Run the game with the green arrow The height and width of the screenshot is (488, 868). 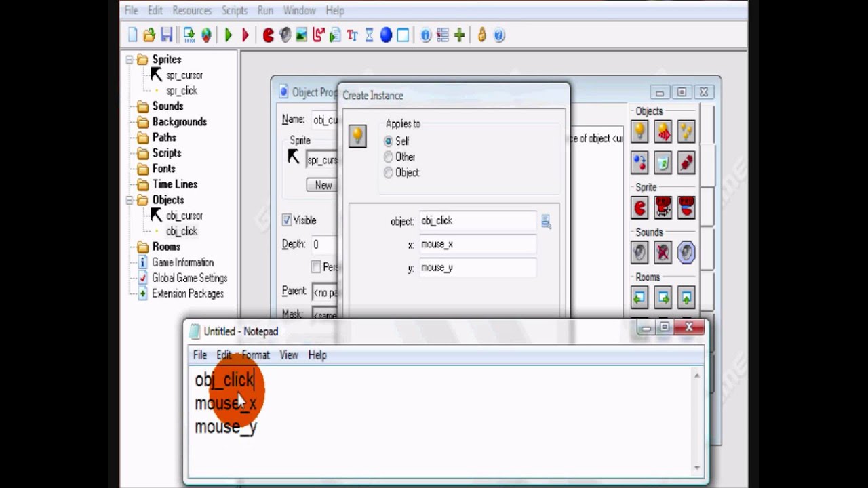coord(228,35)
